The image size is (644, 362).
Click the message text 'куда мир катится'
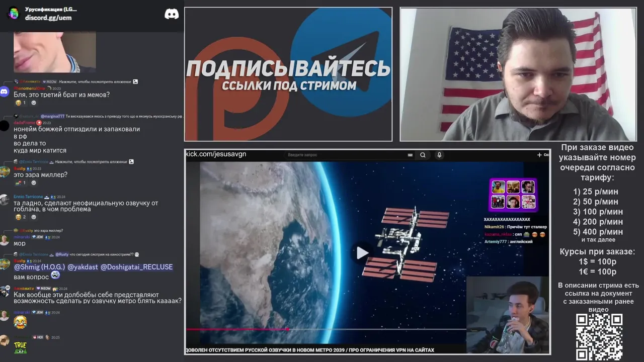pos(40,150)
